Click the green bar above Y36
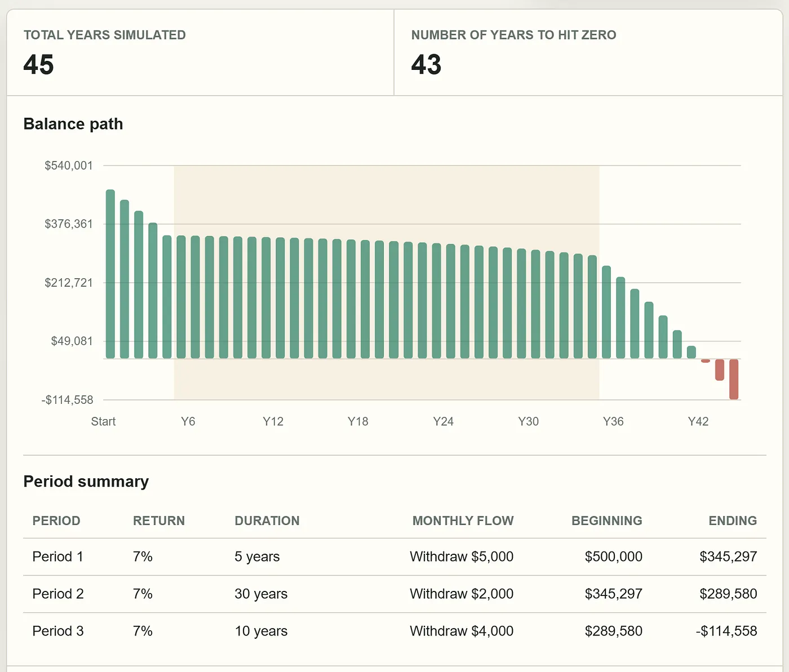This screenshot has width=789, height=672. click(620, 318)
